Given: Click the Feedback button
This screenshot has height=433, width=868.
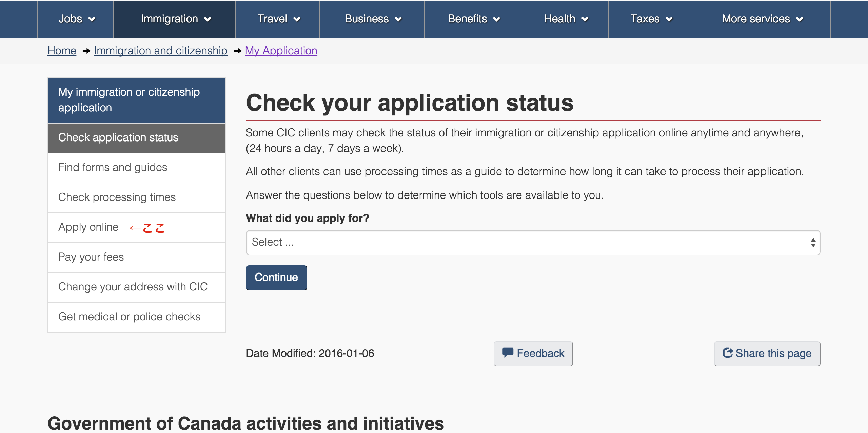Looking at the screenshot, I should point(533,354).
